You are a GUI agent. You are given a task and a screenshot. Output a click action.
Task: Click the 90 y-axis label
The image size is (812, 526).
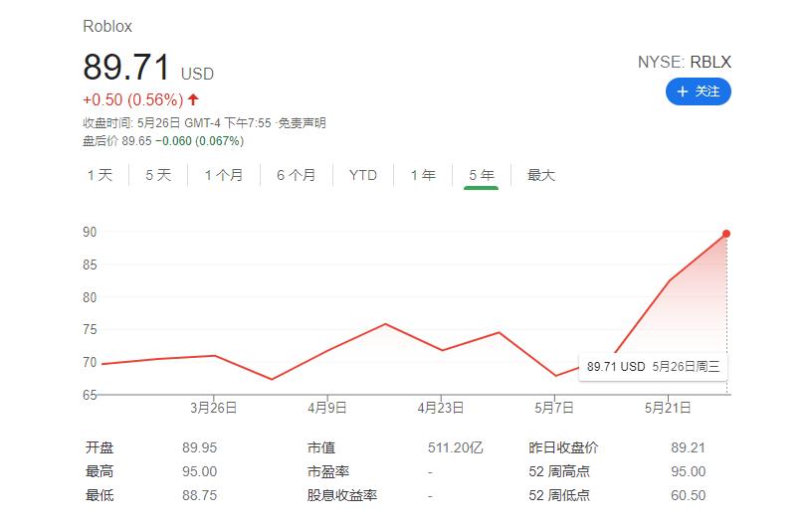[90, 233]
